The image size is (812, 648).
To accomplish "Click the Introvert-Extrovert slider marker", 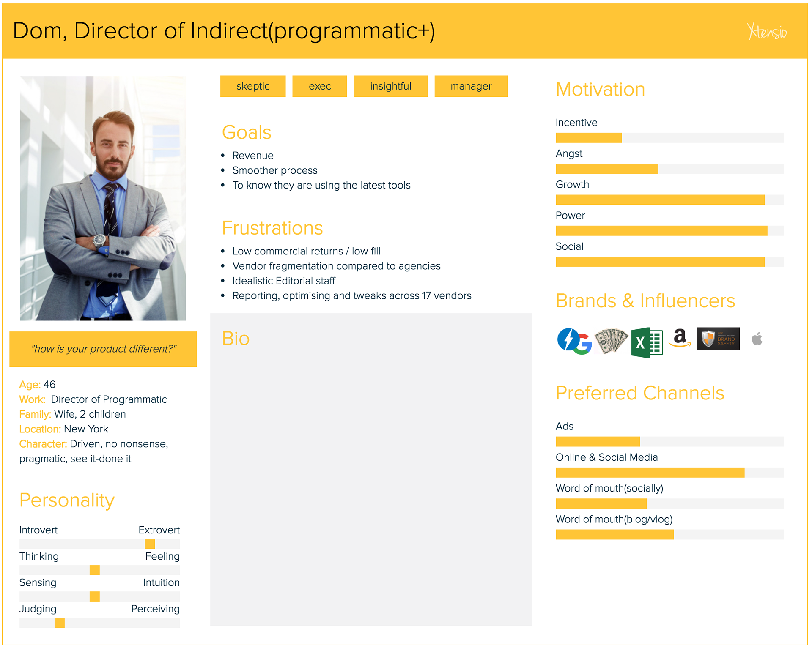I will (150, 544).
